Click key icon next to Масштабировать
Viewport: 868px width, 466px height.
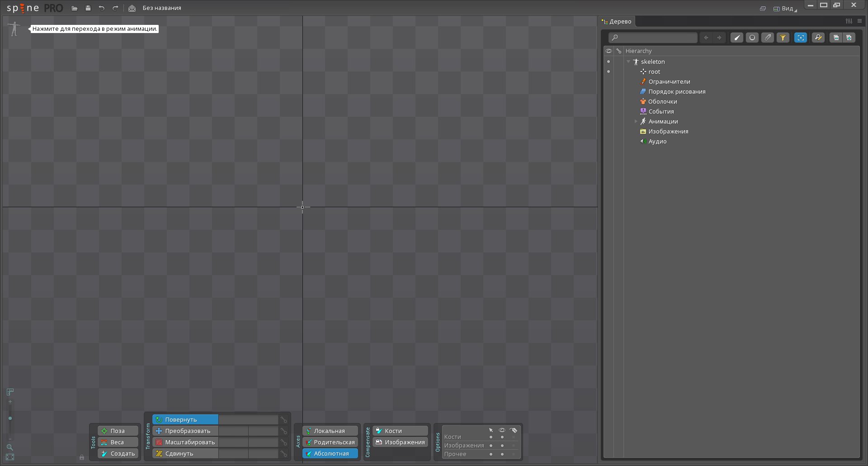284,442
